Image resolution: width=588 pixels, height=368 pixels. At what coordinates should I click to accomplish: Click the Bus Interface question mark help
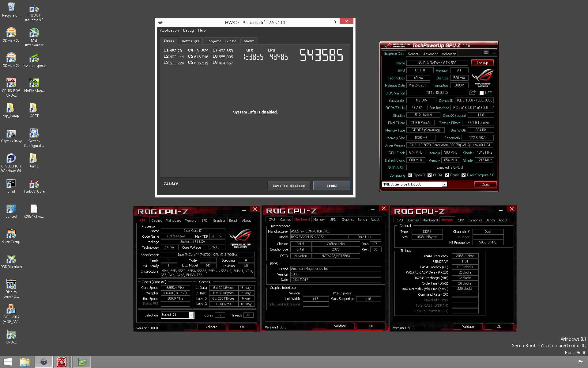click(493, 108)
